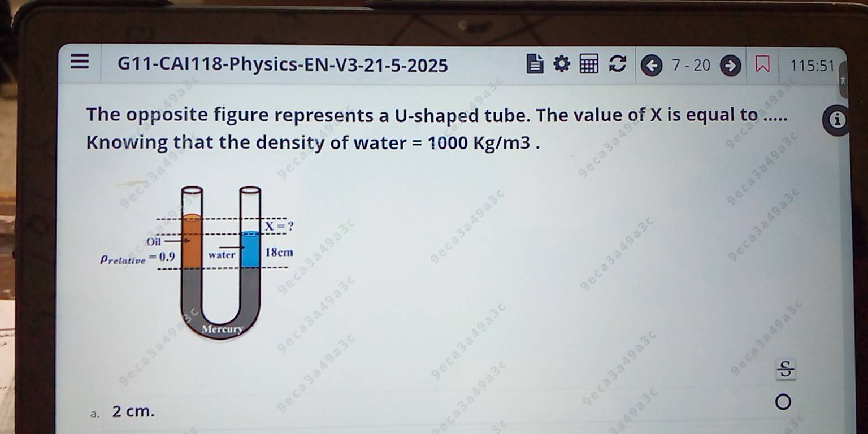Click the 'density of water' line
Viewport: 868px width, 434px height.
click(x=311, y=143)
